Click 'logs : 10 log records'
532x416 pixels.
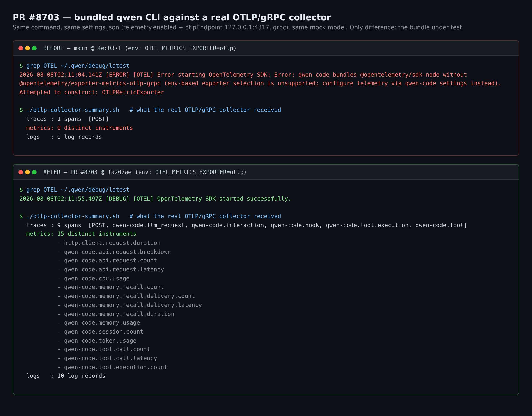pyautogui.click(x=66, y=376)
